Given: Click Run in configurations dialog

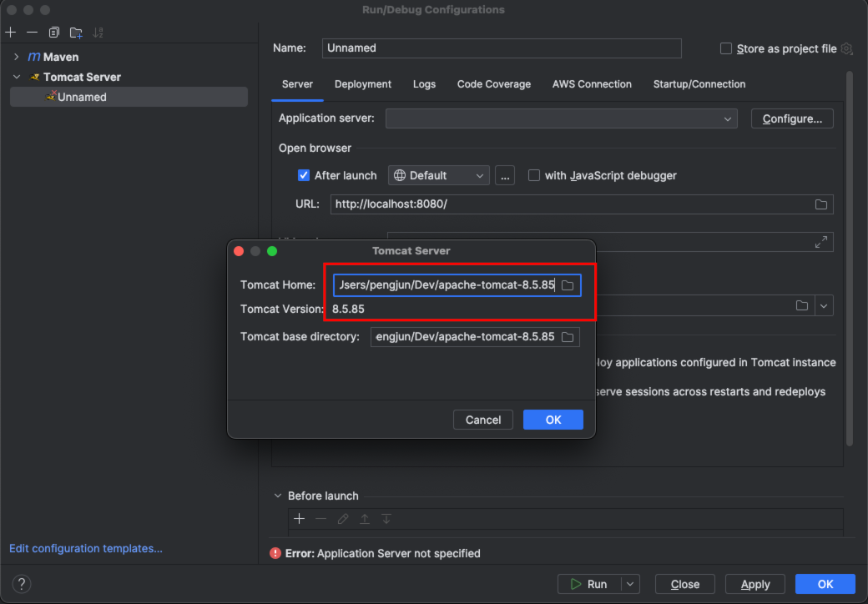Looking at the screenshot, I should click(x=589, y=584).
